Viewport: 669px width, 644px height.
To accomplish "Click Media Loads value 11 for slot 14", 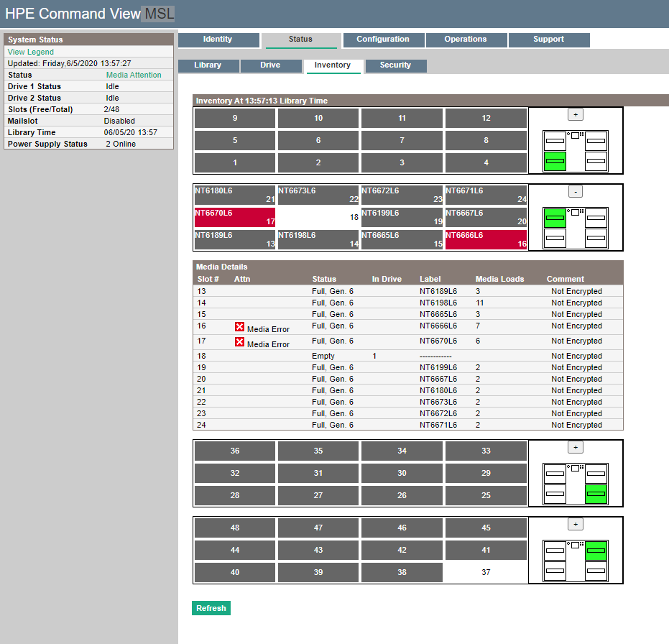I will [x=479, y=303].
